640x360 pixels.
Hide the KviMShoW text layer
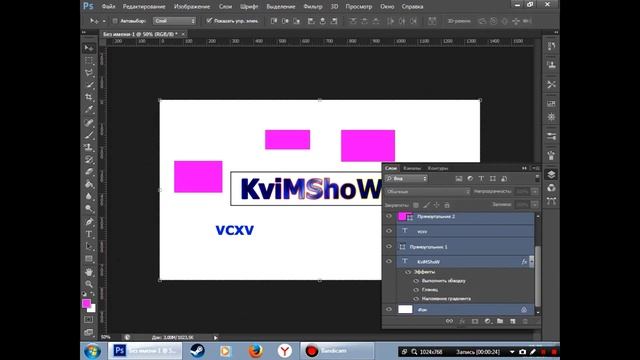pos(389,261)
